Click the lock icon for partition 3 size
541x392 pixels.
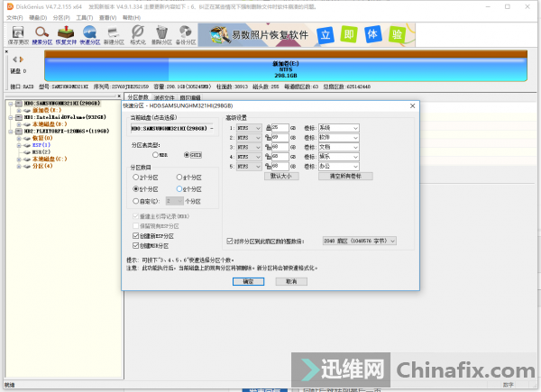[x=269, y=147]
